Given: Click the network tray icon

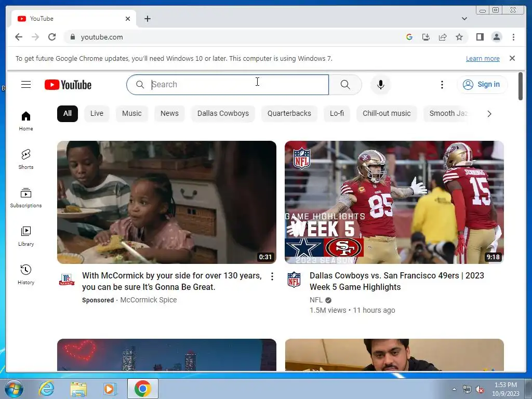Looking at the screenshot, I should coord(467,390).
